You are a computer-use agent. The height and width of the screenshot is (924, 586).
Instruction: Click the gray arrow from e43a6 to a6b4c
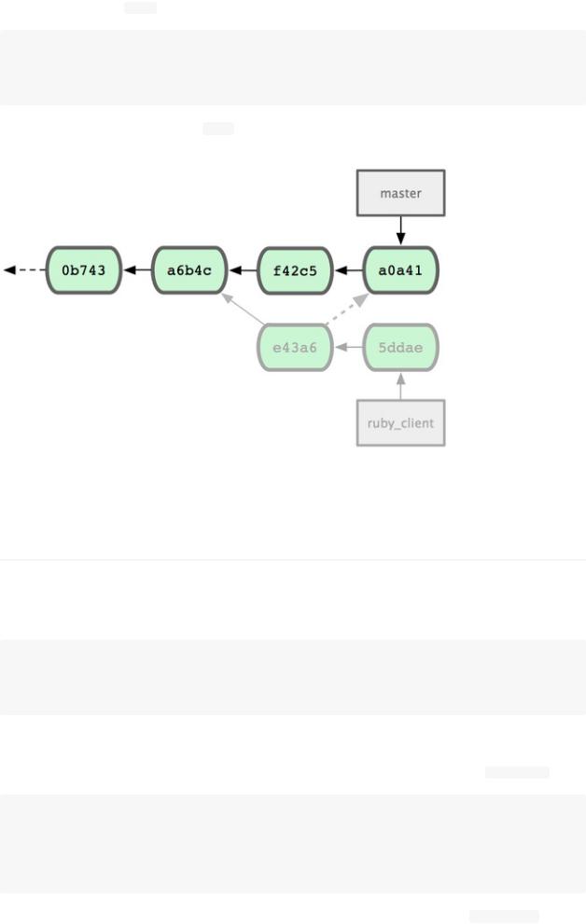[243, 309]
